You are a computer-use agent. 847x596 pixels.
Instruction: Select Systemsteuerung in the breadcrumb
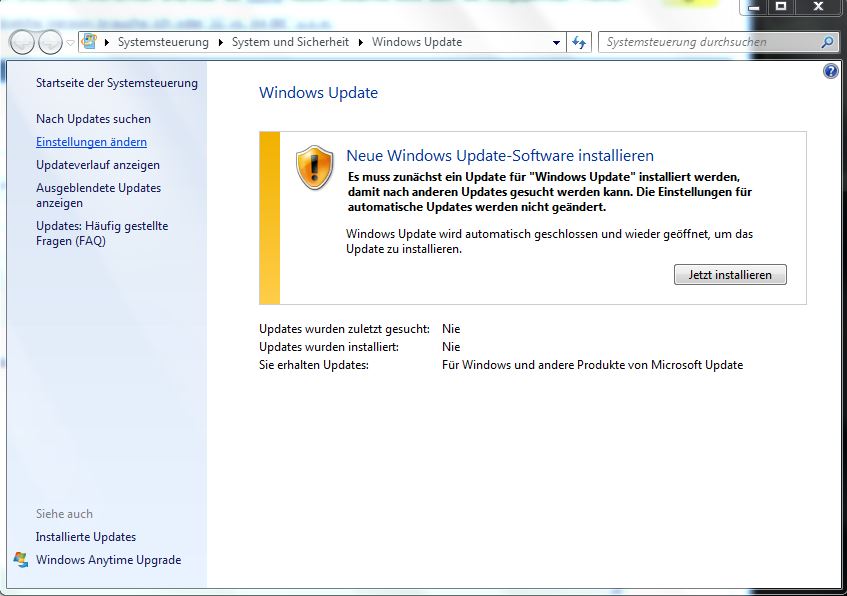click(163, 42)
